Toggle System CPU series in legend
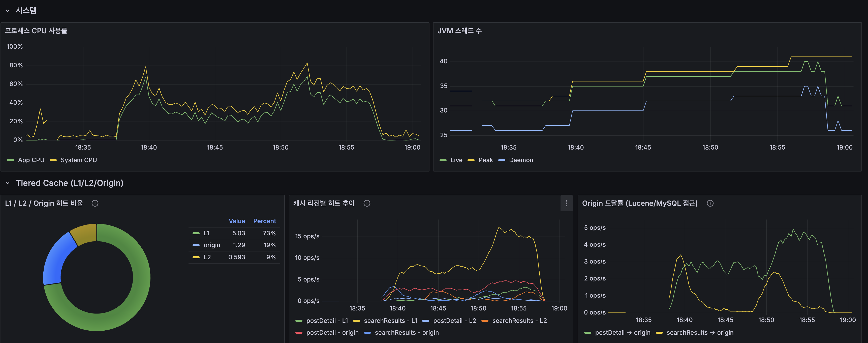868x343 pixels. tap(79, 160)
